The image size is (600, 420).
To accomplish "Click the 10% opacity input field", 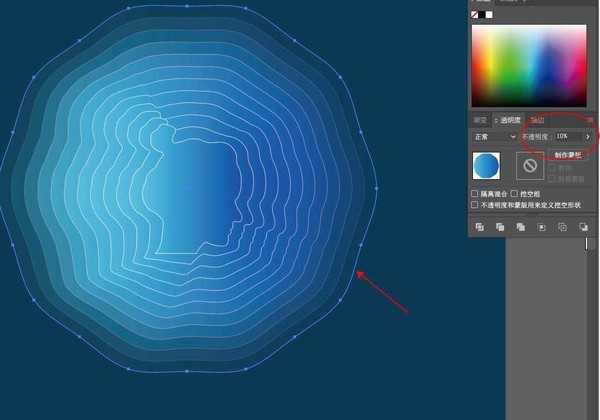I will tap(566, 136).
